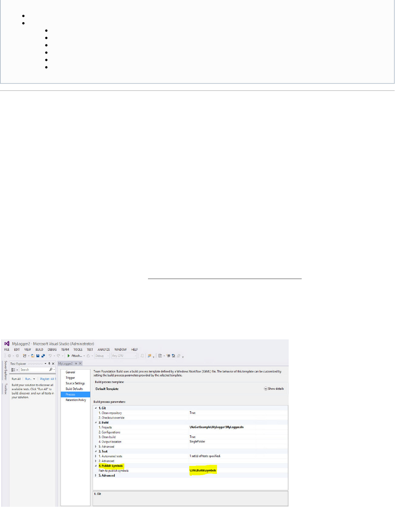Viewport: 395px width, 532px height.
Task: Click the True value for Clean build
Action: click(x=192, y=437)
